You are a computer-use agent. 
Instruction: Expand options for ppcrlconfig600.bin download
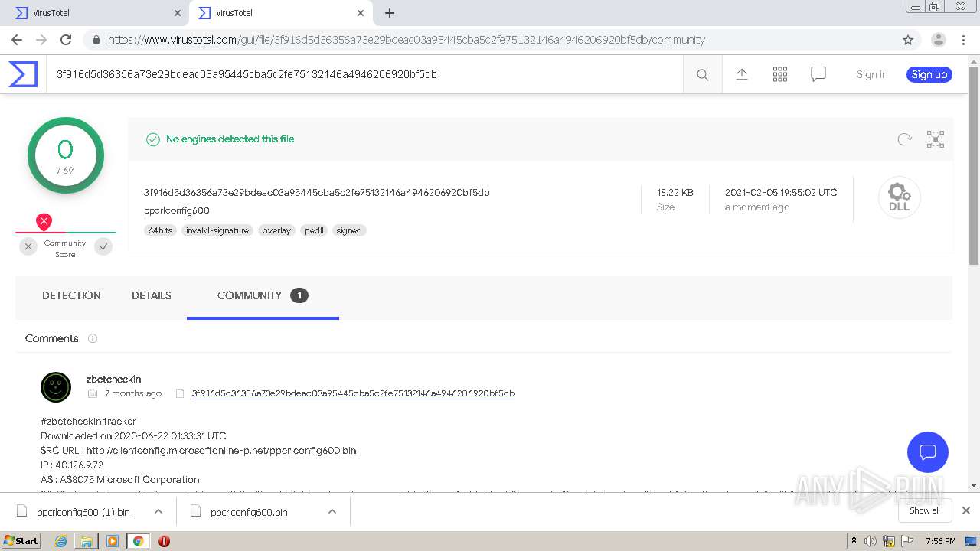click(332, 511)
